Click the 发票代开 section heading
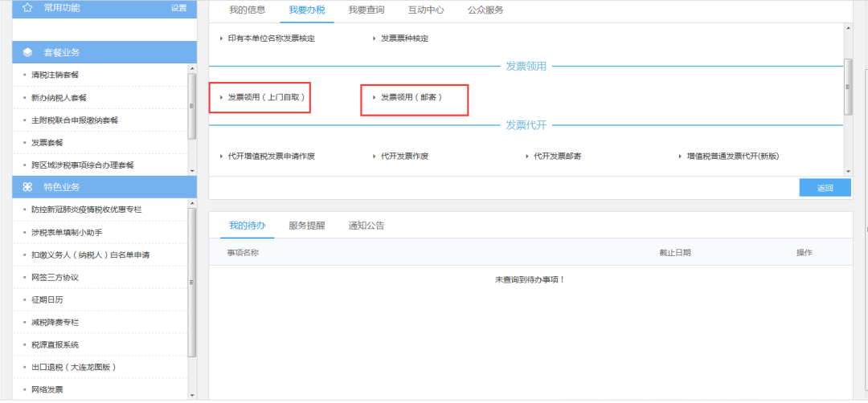 tap(526, 125)
